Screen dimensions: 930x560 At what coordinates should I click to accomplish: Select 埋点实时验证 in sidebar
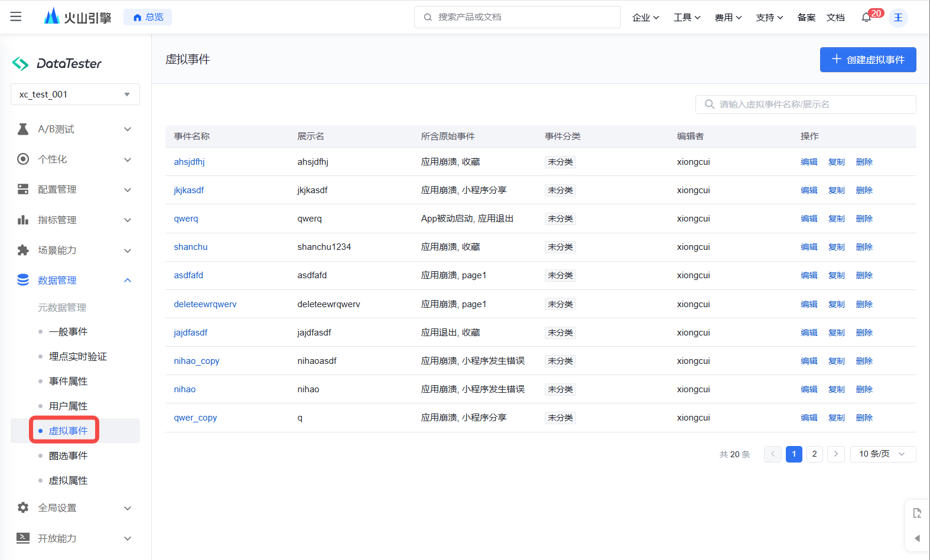78,356
